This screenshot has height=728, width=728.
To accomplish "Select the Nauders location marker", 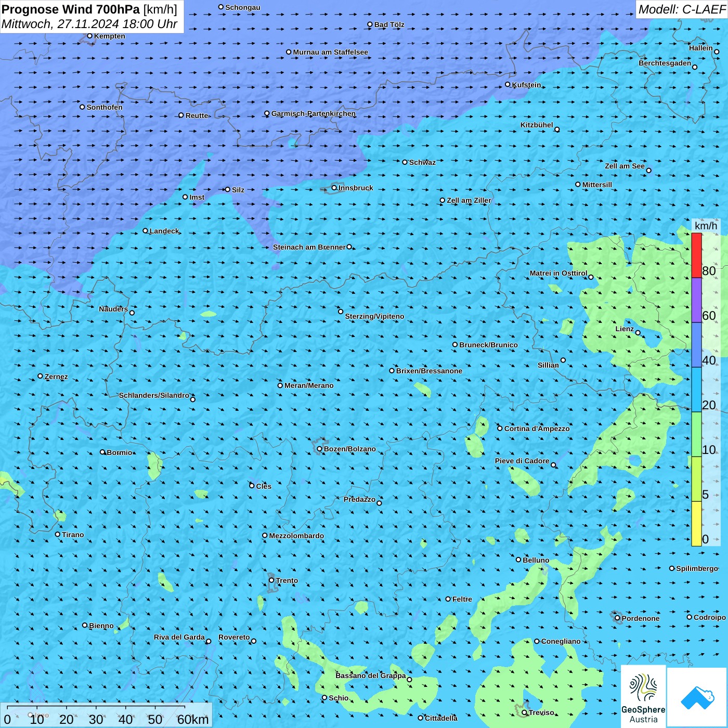I will pos(132,313).
